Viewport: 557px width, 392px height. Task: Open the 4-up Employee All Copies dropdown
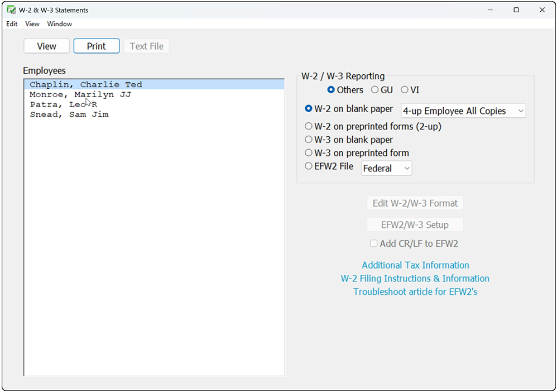pyautogui.click(x=463, y=111)
